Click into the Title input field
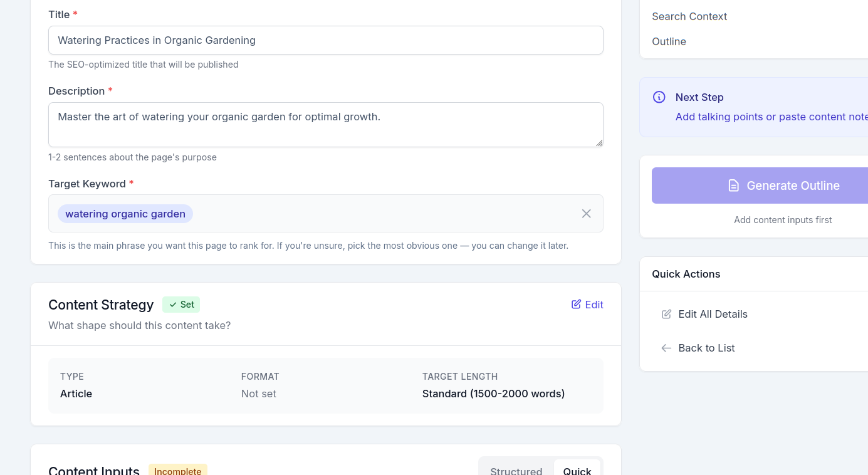Screen dimensions: 868x475 coord(326,40)
